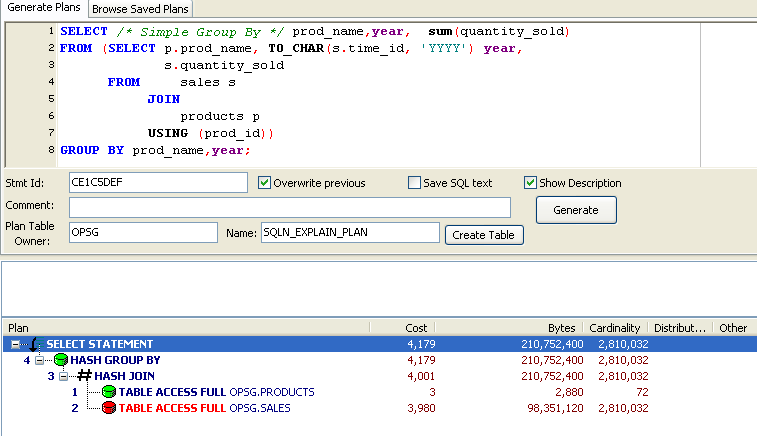Click the Plan column header
The height and width of the screenshot is (436, 757).
click(186, 328)
